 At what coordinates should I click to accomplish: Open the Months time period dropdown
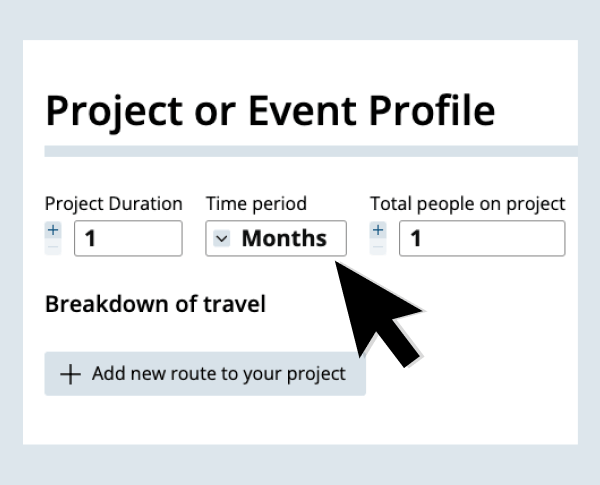276,239
